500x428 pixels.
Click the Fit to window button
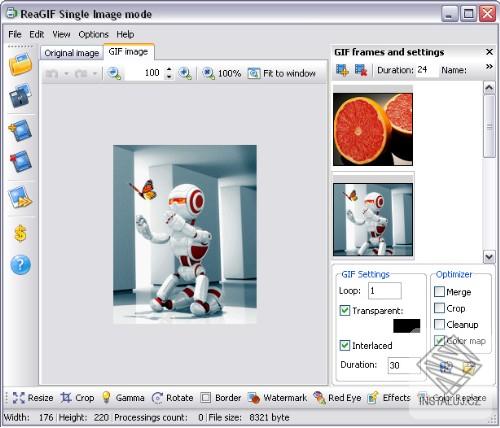point(282,73)
